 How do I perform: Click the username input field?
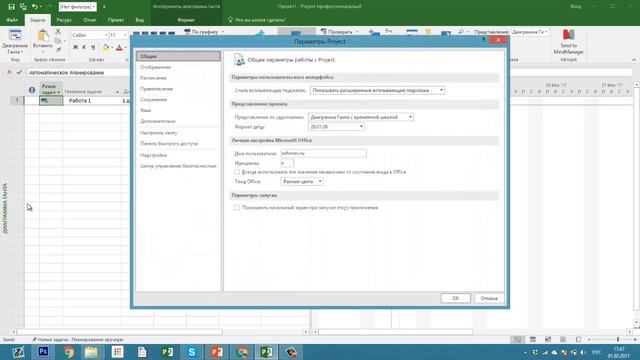pyautogui.click(x=323, y=153)
